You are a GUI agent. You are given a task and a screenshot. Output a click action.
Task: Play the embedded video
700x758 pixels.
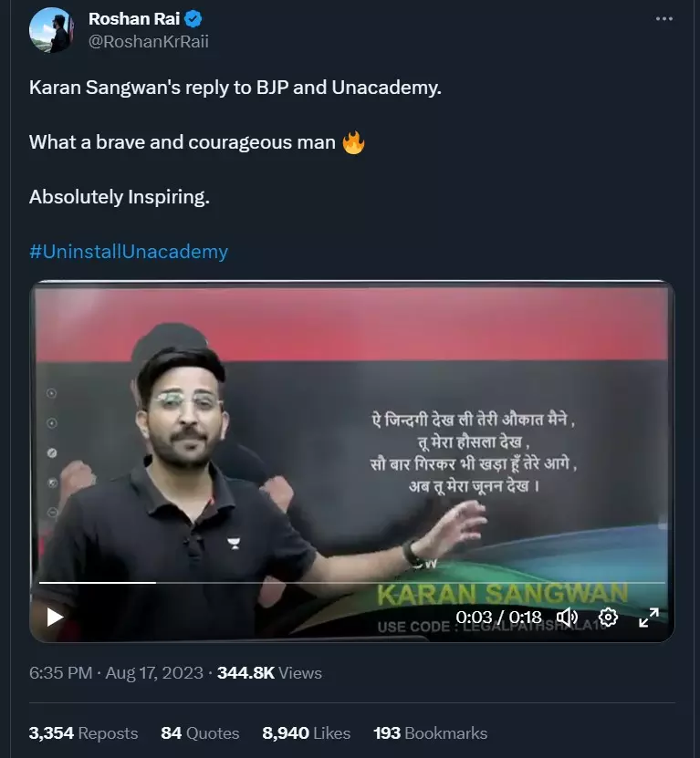click(55, 617)
